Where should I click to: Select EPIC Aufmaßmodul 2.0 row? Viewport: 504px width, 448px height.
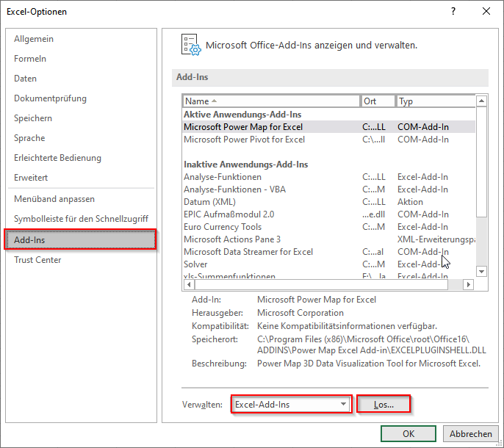point(329,214)
